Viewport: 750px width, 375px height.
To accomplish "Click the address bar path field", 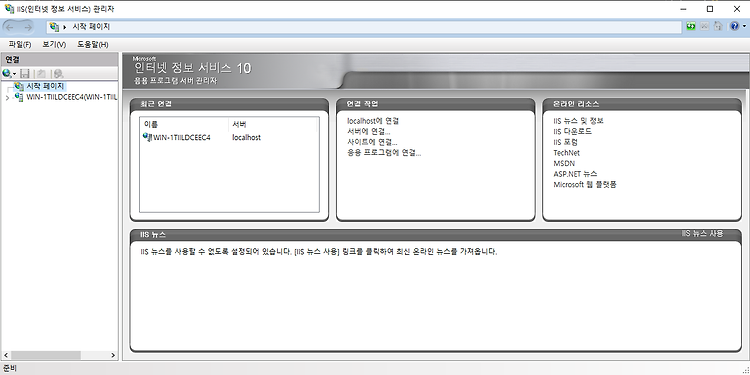I will click(364, 27).
